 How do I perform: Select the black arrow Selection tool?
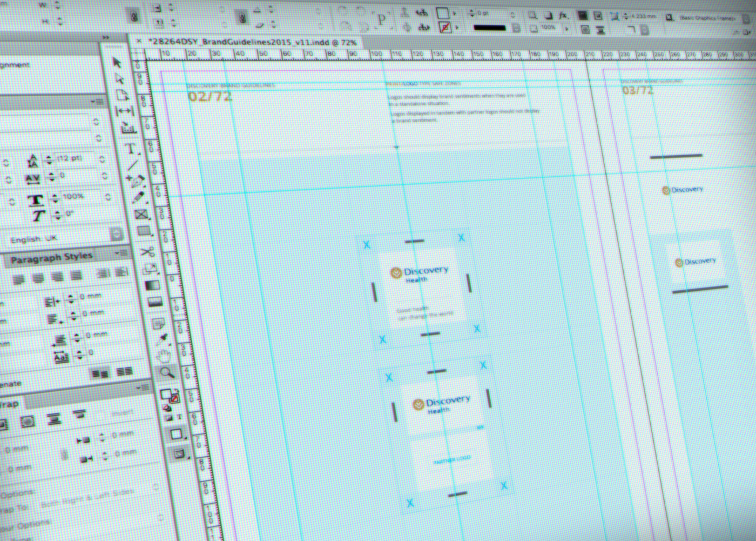pyautogui.click(x=117, y=63)
